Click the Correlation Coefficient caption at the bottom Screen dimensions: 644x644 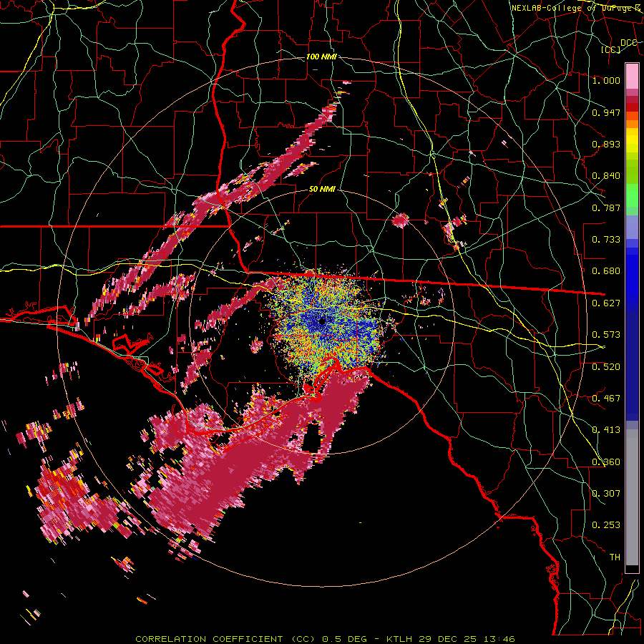point(325,639)
